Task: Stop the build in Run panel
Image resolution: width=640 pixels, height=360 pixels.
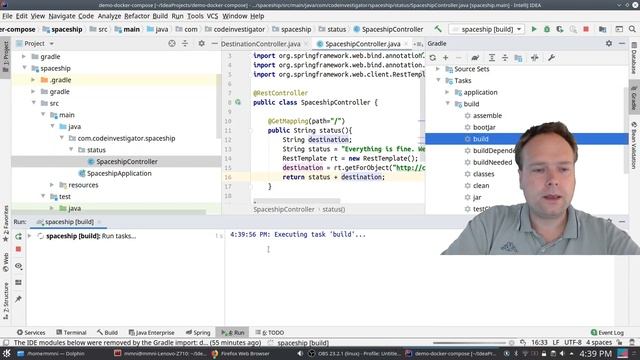Action: pyautogui.click(x=18, y=249)
